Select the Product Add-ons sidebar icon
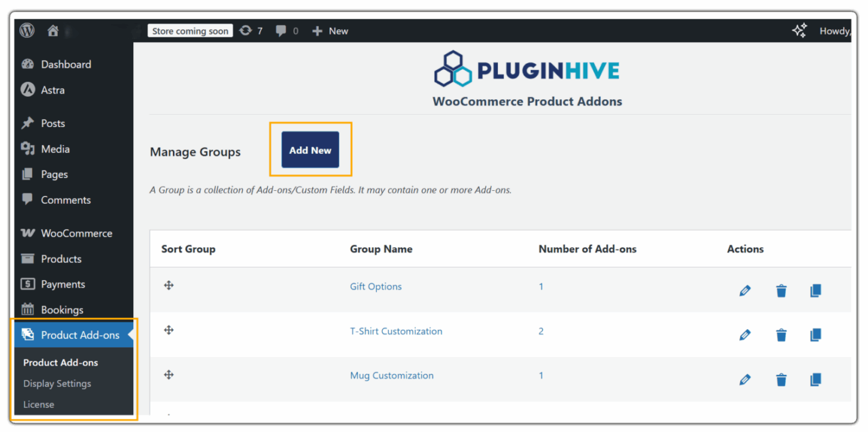The height and width of the screenshot is (432, 868). (28, 334)
